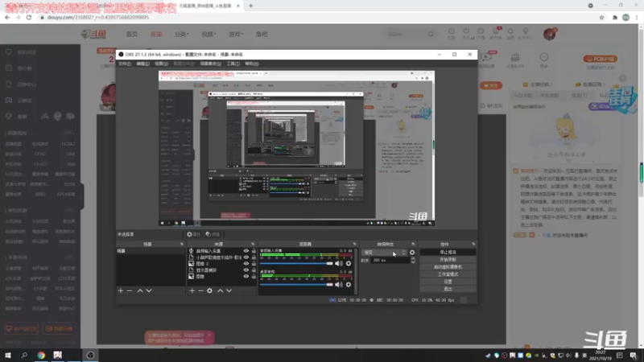Expand the 游戏 dropdown on Douyu
644x362 pixels.
pos(236,34)
